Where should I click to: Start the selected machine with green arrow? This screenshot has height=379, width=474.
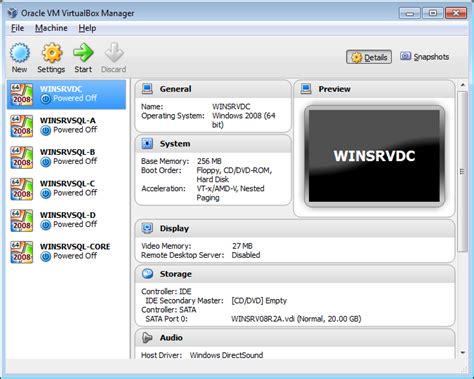83,53
